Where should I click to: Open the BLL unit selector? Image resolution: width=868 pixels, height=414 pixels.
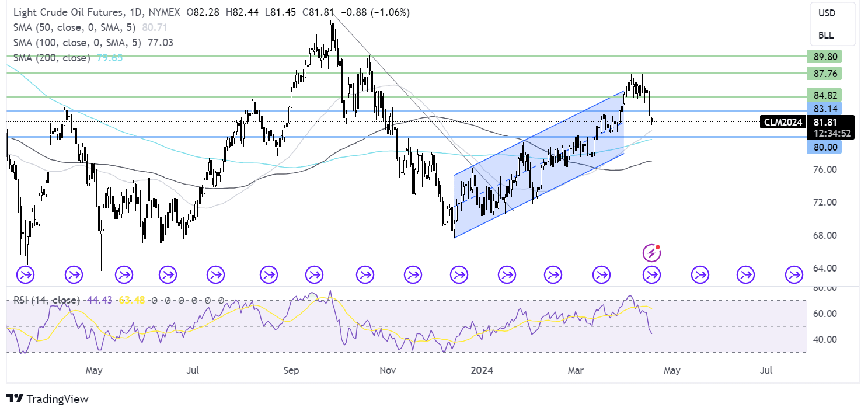826,35
